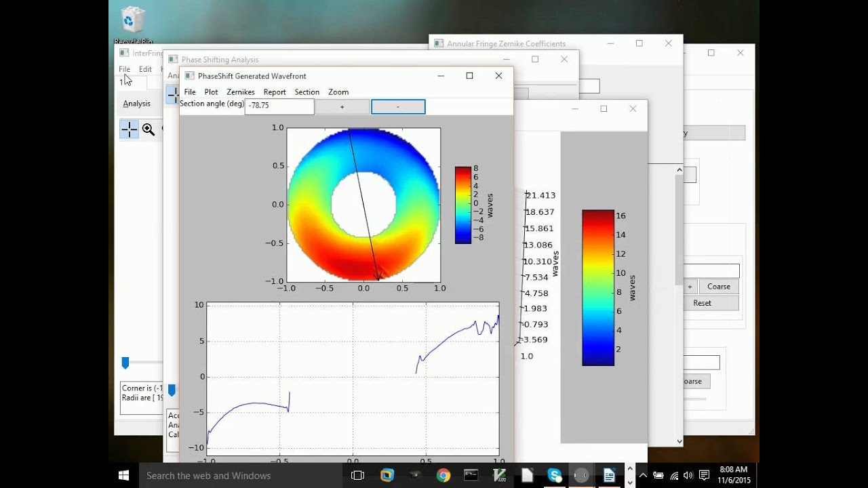This screenshot has height=488, width=868.
Task: Show hidden tray icons chevron
Action: (643, 476)
